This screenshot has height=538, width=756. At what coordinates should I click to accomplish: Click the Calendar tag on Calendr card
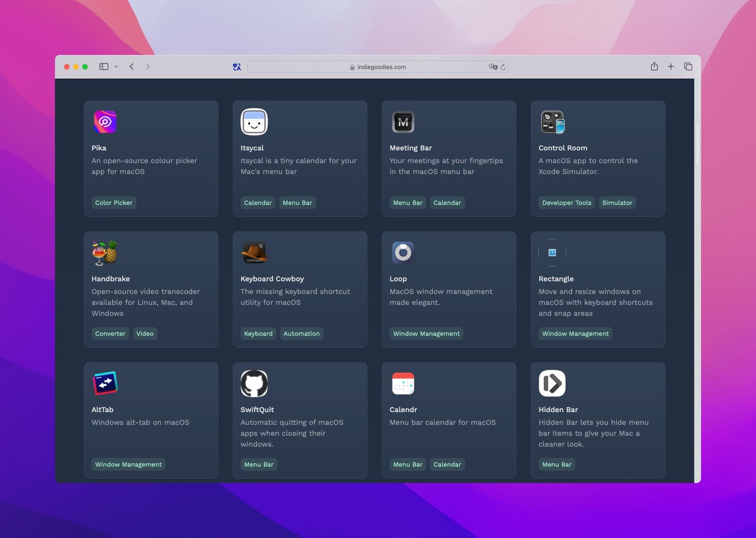click(x=447, y=464)
